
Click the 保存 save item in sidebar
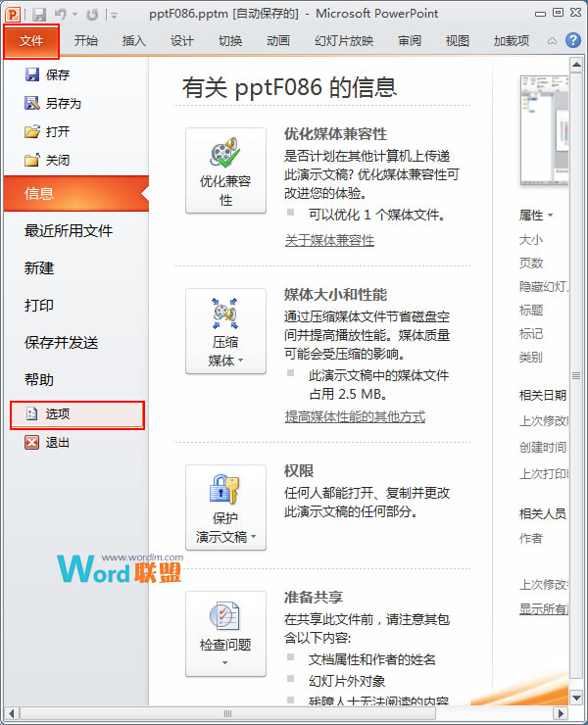(x=47, y=74)
